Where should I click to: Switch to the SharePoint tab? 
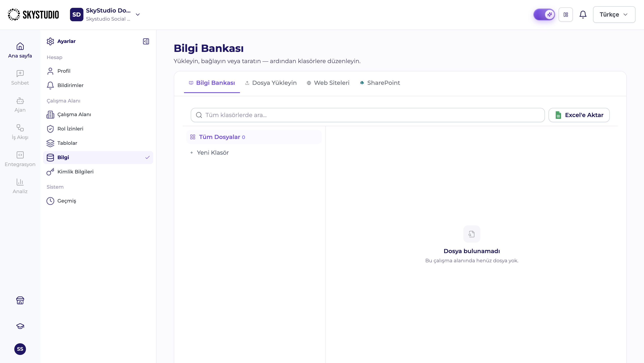pos(380,83)
